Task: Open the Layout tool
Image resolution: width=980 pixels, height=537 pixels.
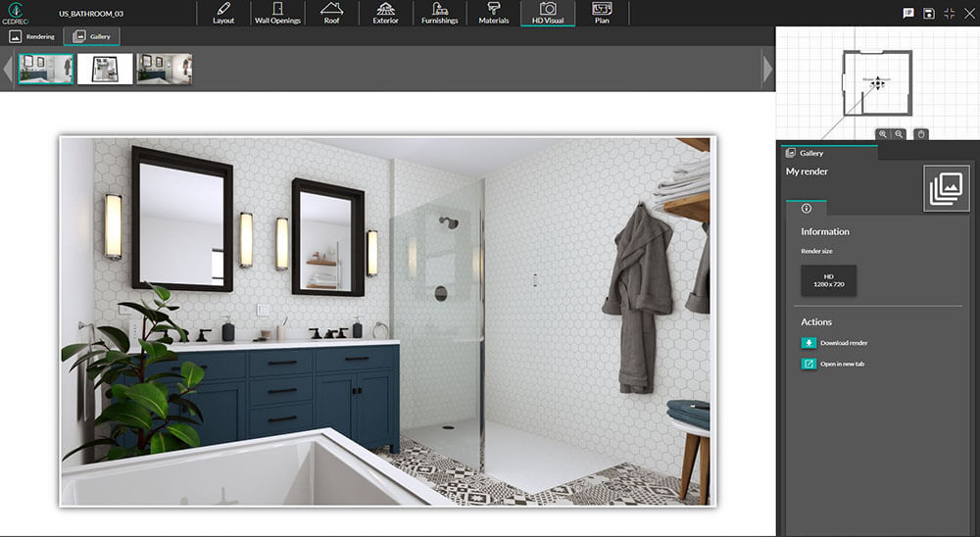Action: (223, 13)
